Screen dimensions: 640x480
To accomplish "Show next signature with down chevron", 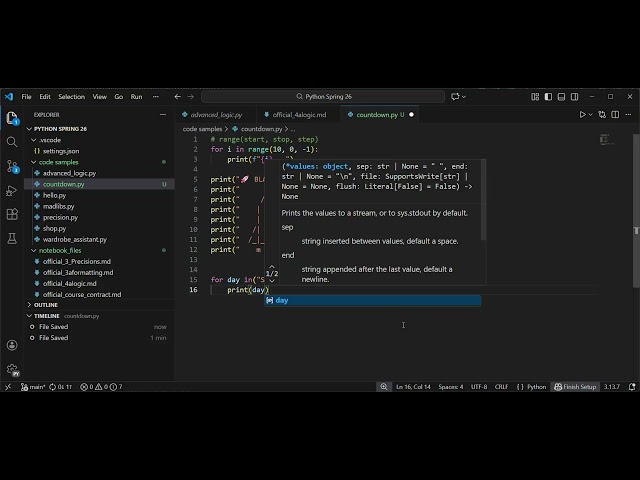I will (x=272, y=281).
